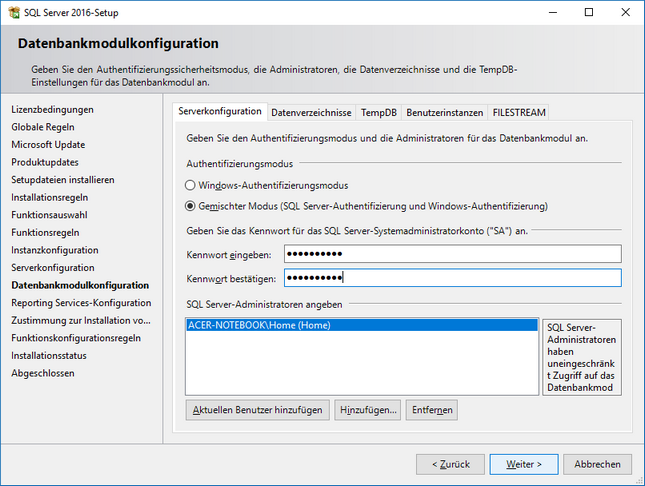645x486 pixels.
Task: Switch to the Benutzerinstanzen tab
Action: 445,113
